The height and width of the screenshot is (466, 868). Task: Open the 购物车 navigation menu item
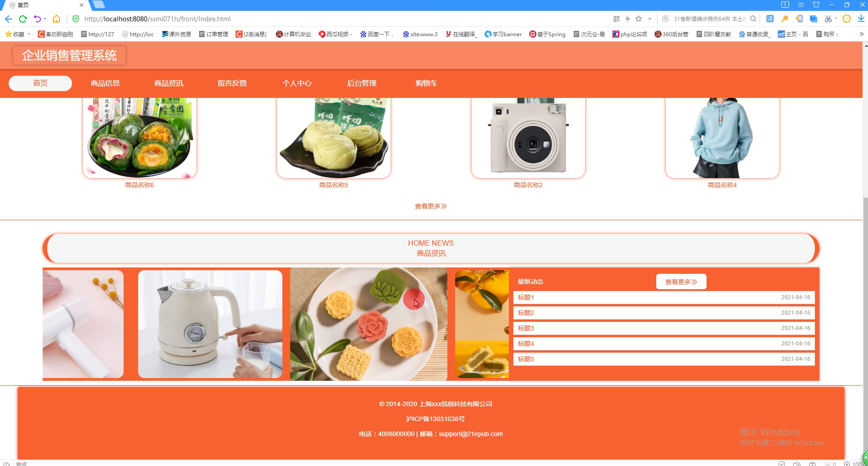[x=426, y=83]
